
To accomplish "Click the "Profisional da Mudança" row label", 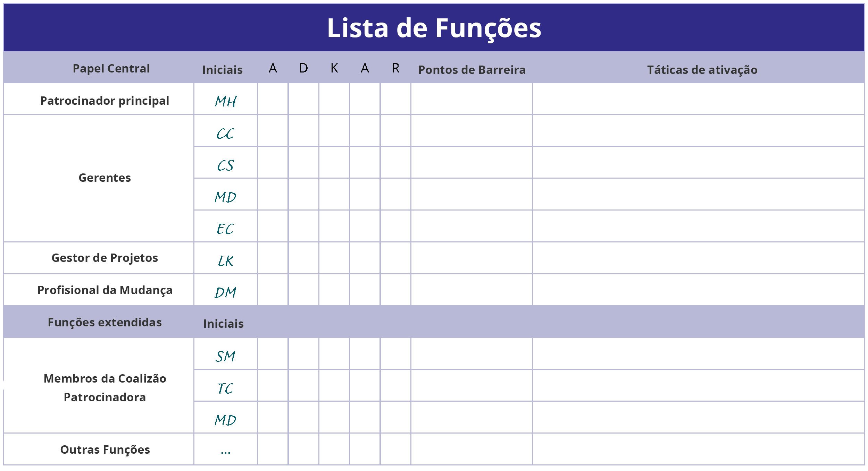I will click(105, 290).
